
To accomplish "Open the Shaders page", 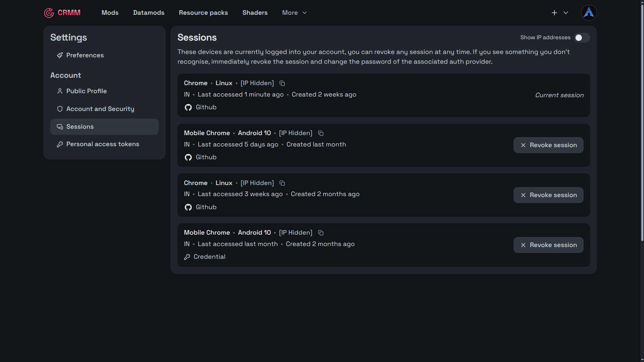I will click(255, 13).
